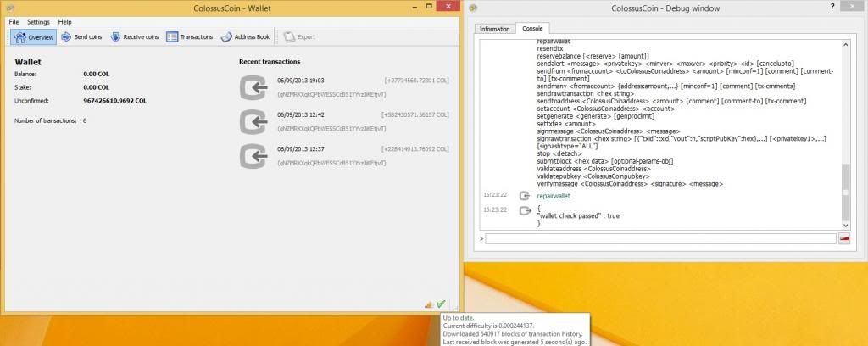
Task: Click the console vertical scrollbar thumb
Action: [x=845, y=193]
